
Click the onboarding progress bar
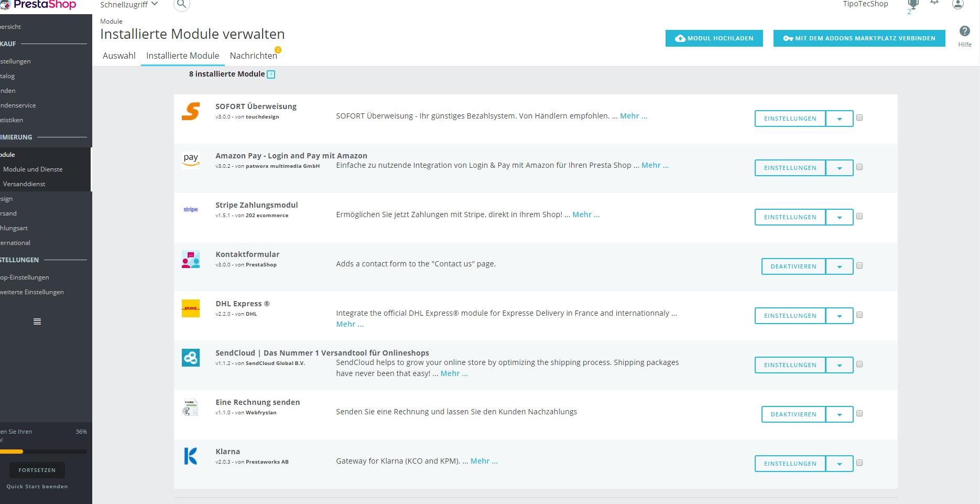[43, 452]
